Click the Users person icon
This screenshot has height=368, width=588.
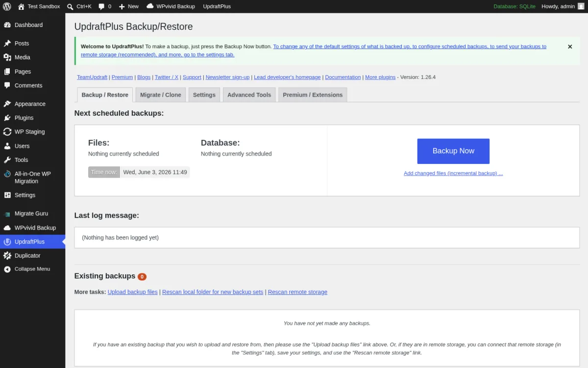pyautogui.click(x=7, y=146)
